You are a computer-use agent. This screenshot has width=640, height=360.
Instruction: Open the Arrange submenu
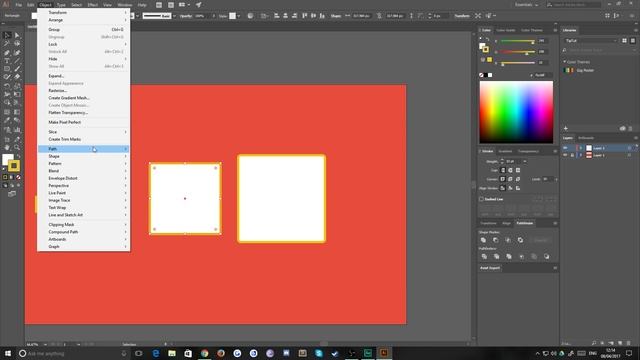pos(84,20)
